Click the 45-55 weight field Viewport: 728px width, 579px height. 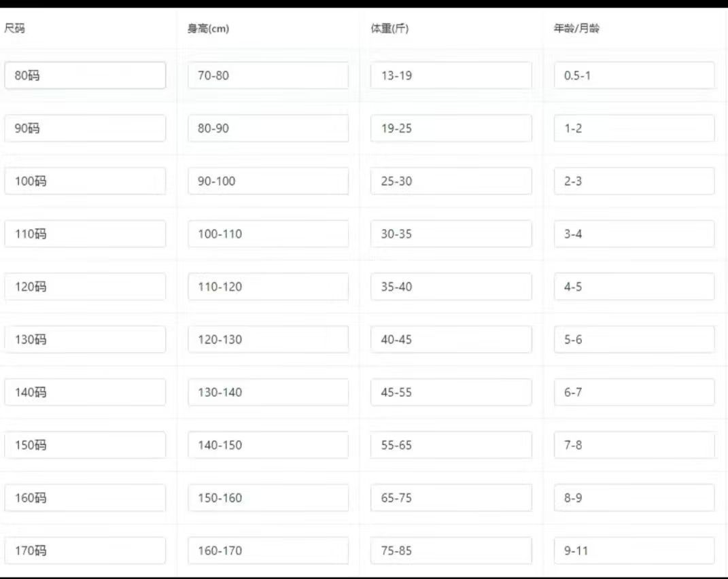coord(451,392)
